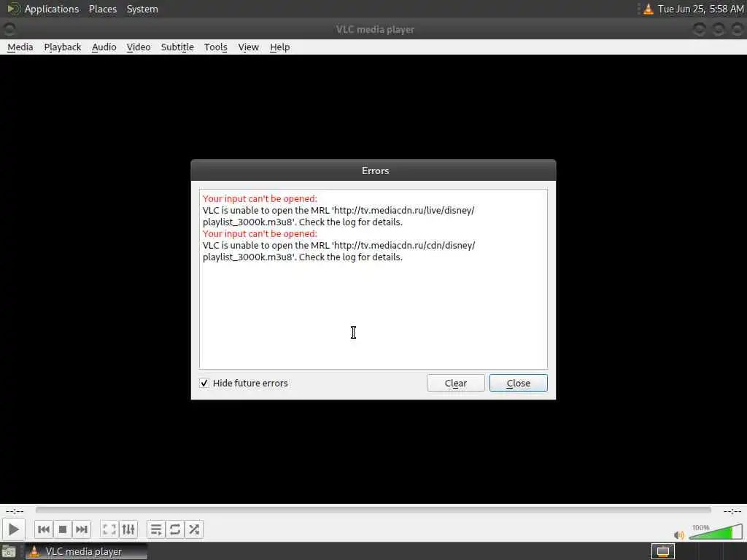Screen dimensions: 747x560
Task: Start playback with the Play button
Action: click(13, 529)
